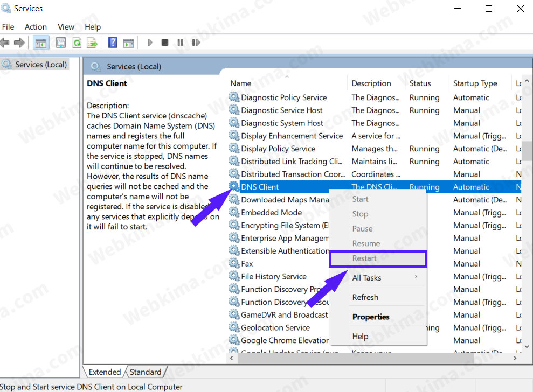The image size is (533, 392).
Task: Expand the All Tasks submenu
Action: click(x=378, y=278)
